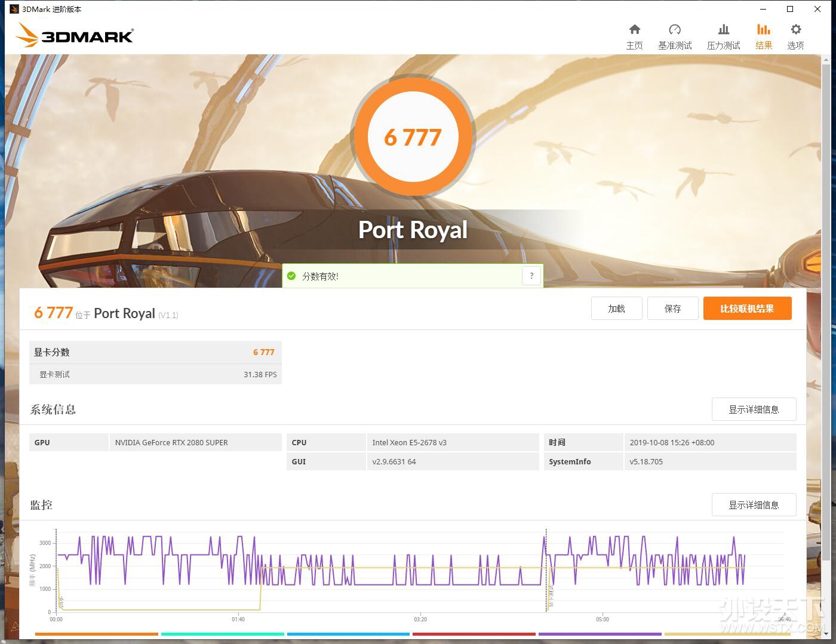
Task: Click the green valid score check icon
Action: [291, 276]
